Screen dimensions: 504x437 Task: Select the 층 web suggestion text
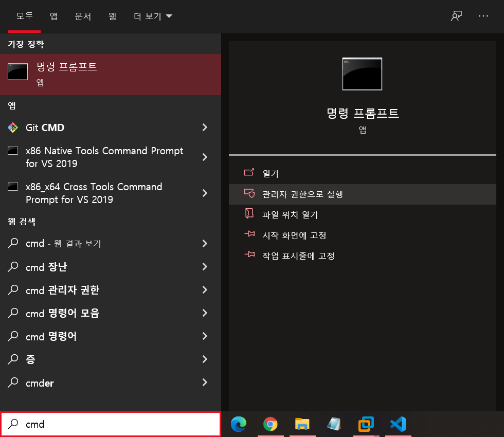[30, 359]
